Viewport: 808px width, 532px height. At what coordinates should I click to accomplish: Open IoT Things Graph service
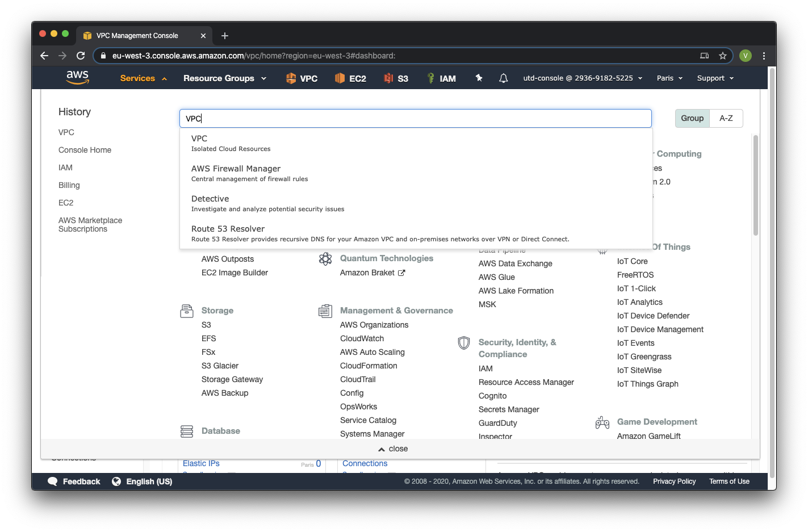[x=647, y=384]
